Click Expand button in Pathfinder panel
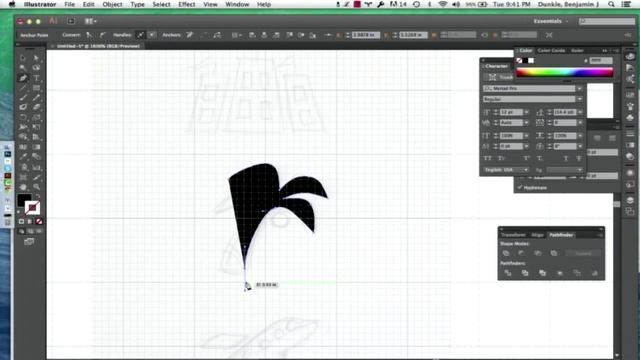 pyautogui.click(x=583, y=253)
